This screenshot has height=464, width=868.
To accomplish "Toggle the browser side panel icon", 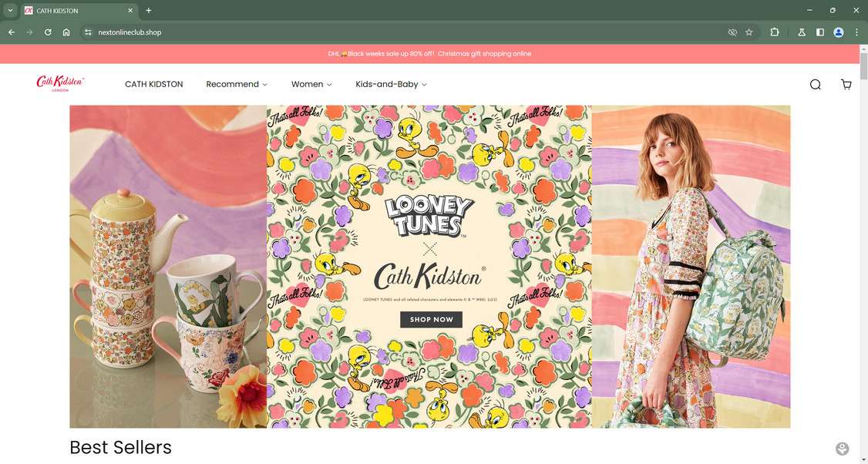I will pyautogui.click(x=820, y=32).
